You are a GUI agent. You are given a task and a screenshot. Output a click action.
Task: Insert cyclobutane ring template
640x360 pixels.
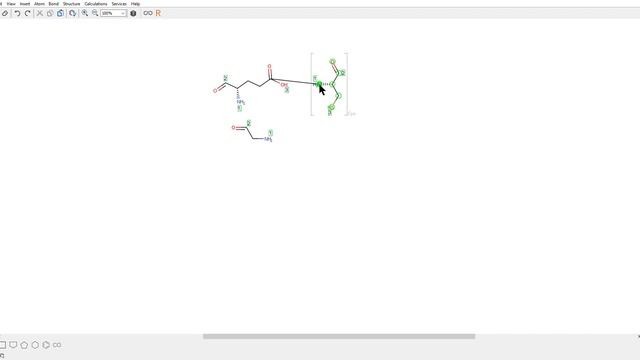(x=2, y=345)
